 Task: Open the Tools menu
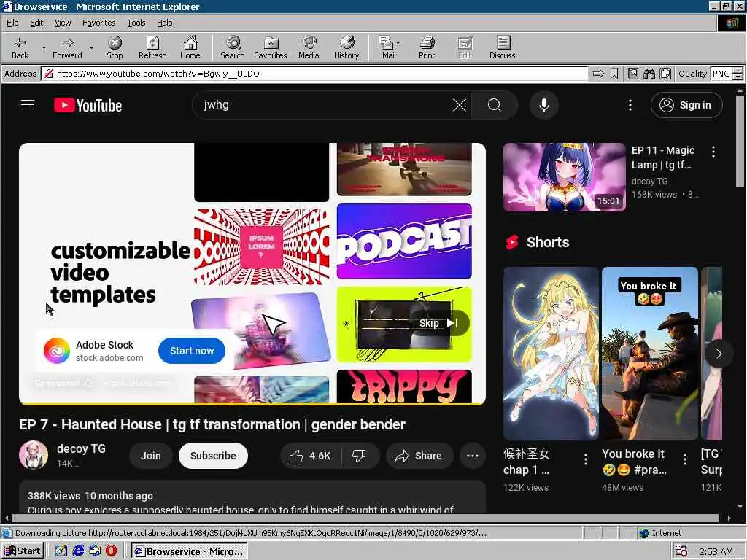[136, 23]
